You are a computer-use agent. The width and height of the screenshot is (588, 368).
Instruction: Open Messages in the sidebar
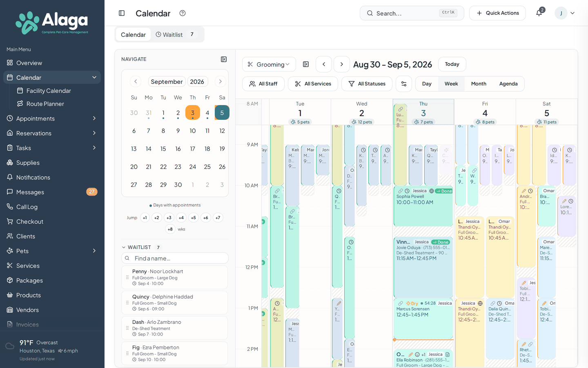point(52,192)
